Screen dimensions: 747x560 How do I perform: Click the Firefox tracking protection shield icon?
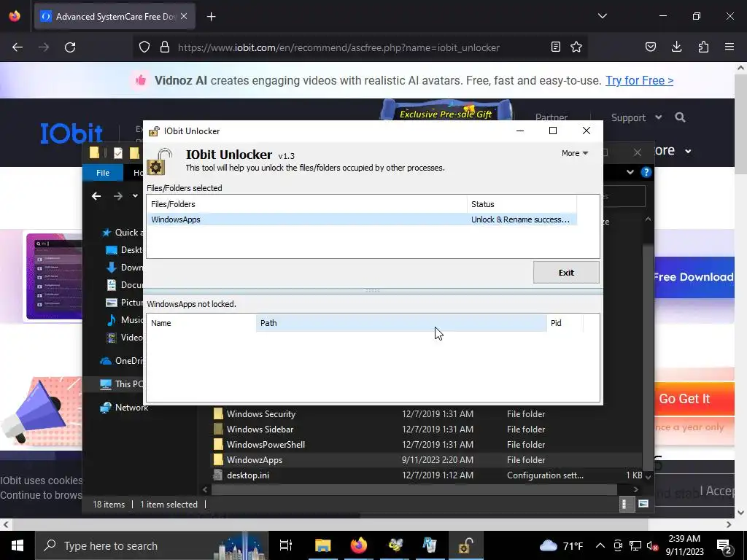point(144,47)
